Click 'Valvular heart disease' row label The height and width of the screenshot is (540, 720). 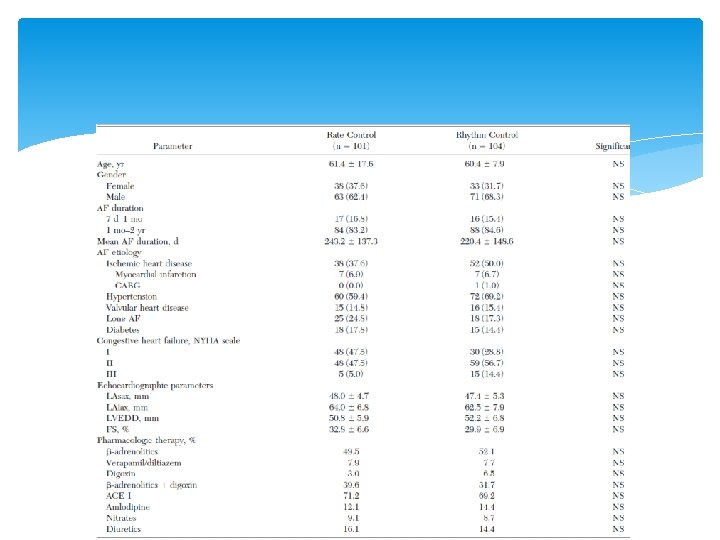[147, 308]
